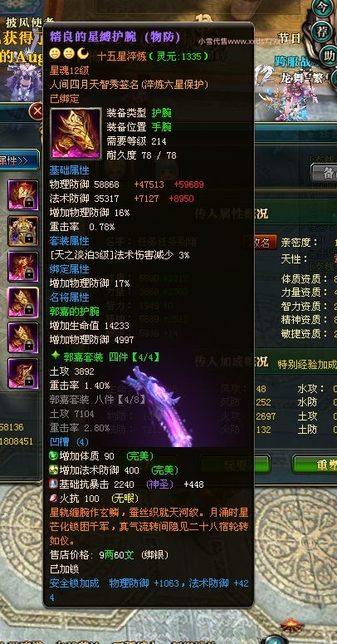Open the 节日 festival menu
This screenshot has height=644, width=337.
pyautogui.click(x=290, y=38)
